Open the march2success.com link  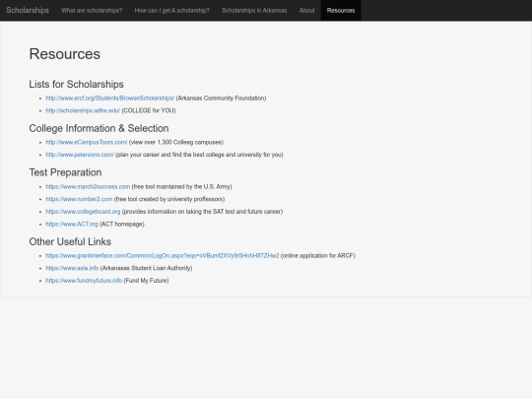point(88,186)
